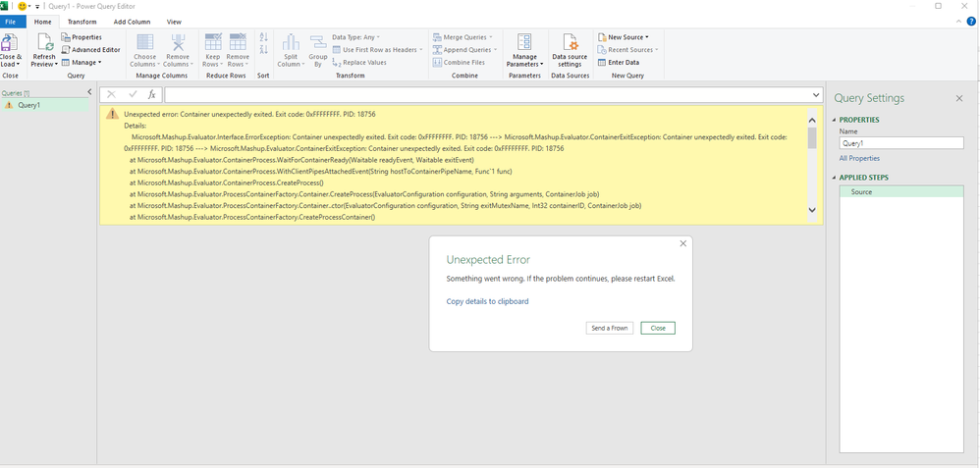Sort descending with Z-A icon
Viewport: 980px width, 468px height.
263,49
